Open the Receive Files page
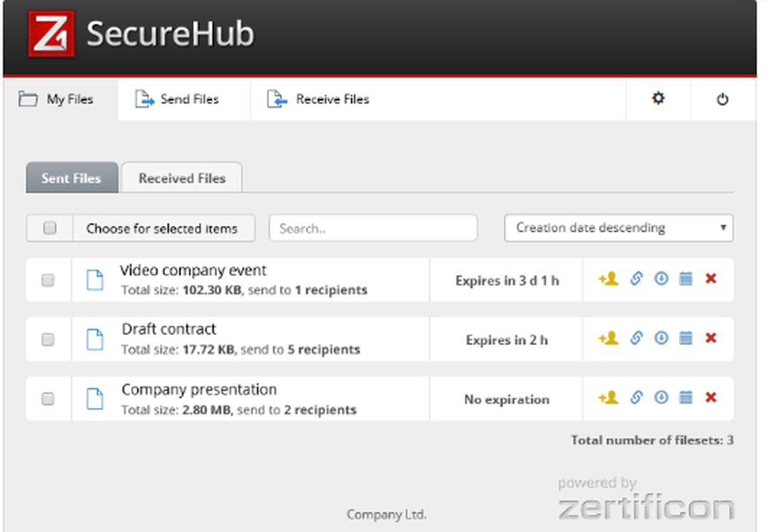The image size is (767, 532). [x=318, y=99]
